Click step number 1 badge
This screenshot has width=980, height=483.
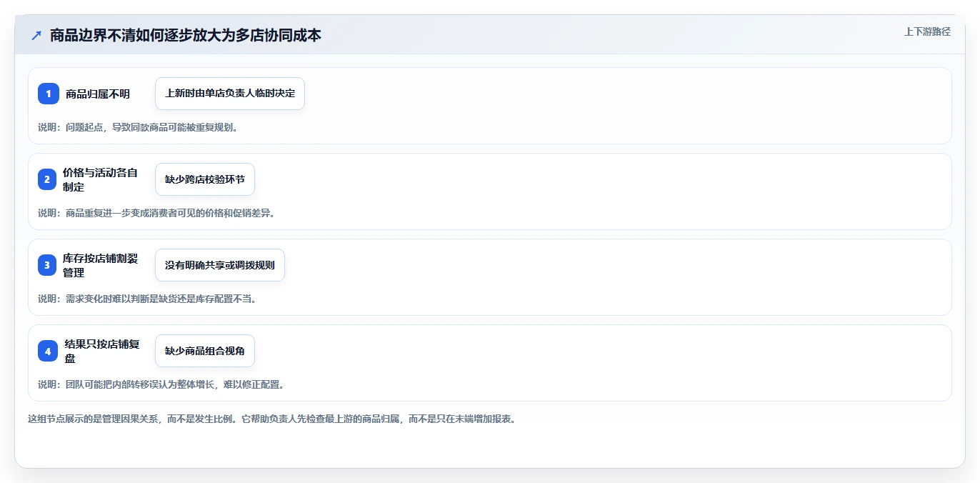pyautogui.click(x=49, y=94)
